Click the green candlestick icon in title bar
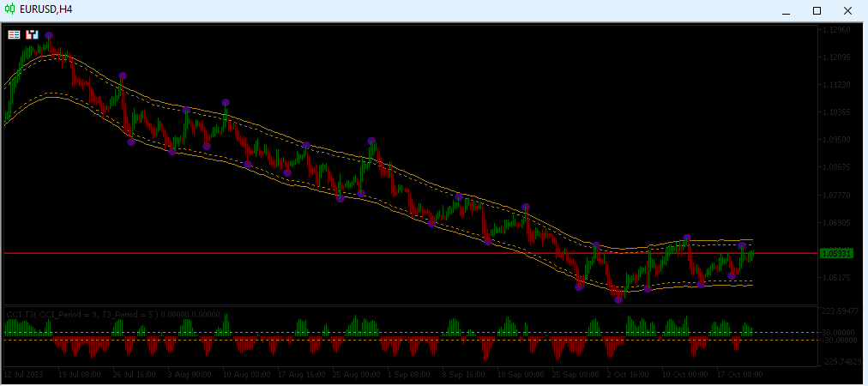Screen dimensions: 868x386 click(x=10, y=9)
